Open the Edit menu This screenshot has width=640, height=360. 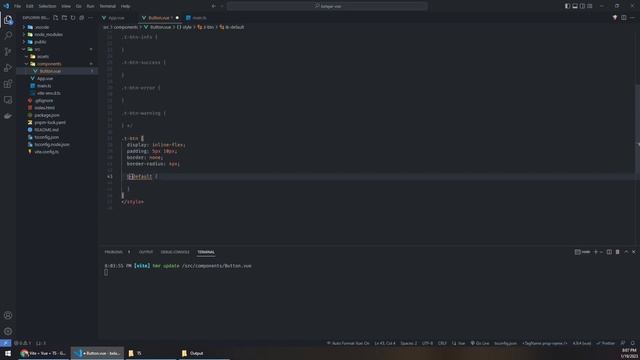(30, 6)
